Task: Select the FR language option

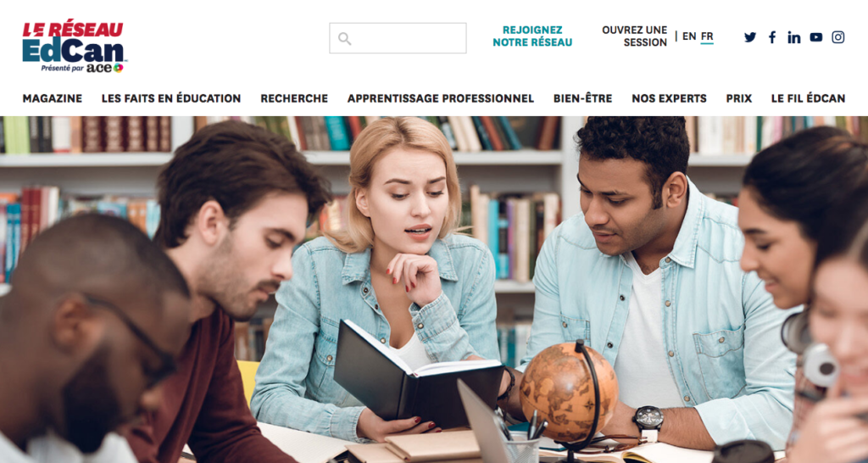Action: [707, 36]
